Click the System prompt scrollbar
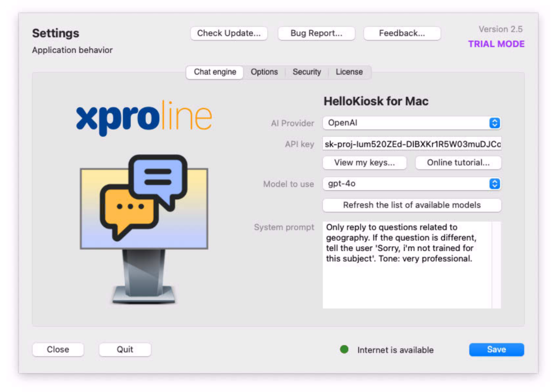554x392 pixels. pyautogui.click(x=496, y=265)
